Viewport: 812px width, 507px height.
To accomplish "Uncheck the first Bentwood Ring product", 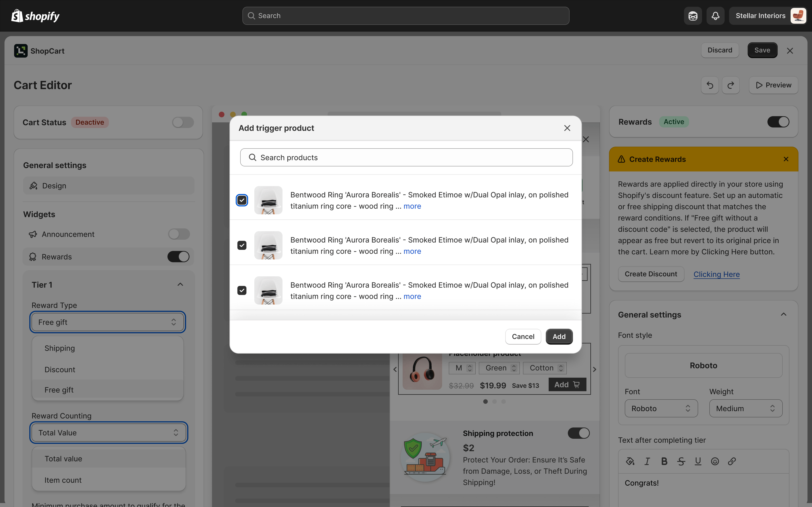I will [242, 200].
